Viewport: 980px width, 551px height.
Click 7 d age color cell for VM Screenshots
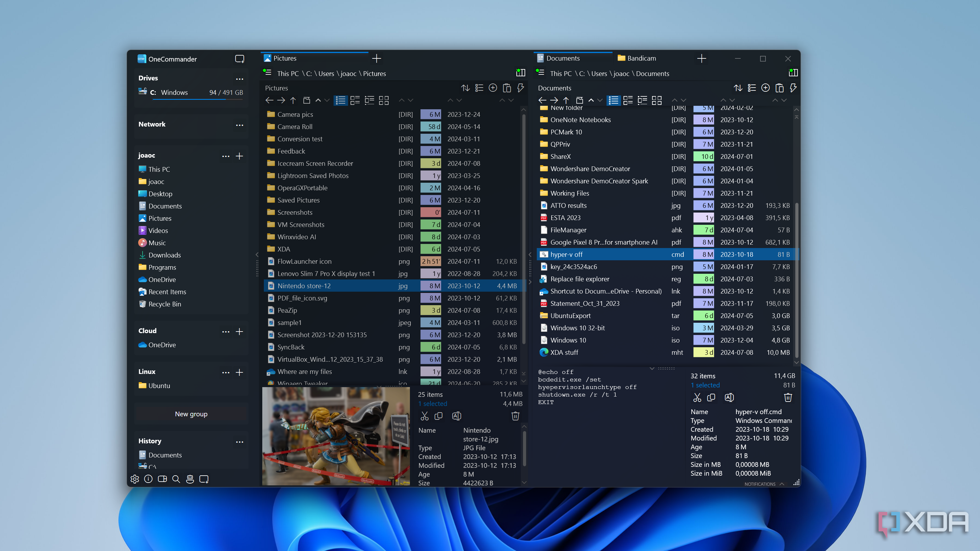(431, 225)
